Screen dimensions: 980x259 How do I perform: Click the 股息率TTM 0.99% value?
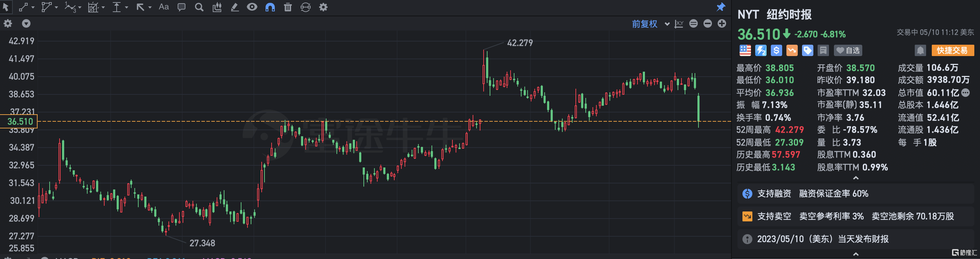click(x=875, y=167)
